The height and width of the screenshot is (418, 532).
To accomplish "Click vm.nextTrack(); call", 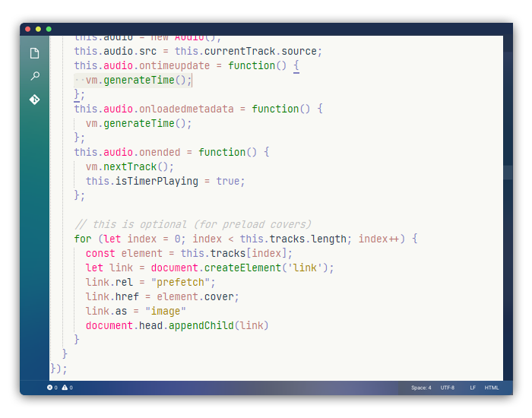I will pyautogui.click(x=130, y=167).
